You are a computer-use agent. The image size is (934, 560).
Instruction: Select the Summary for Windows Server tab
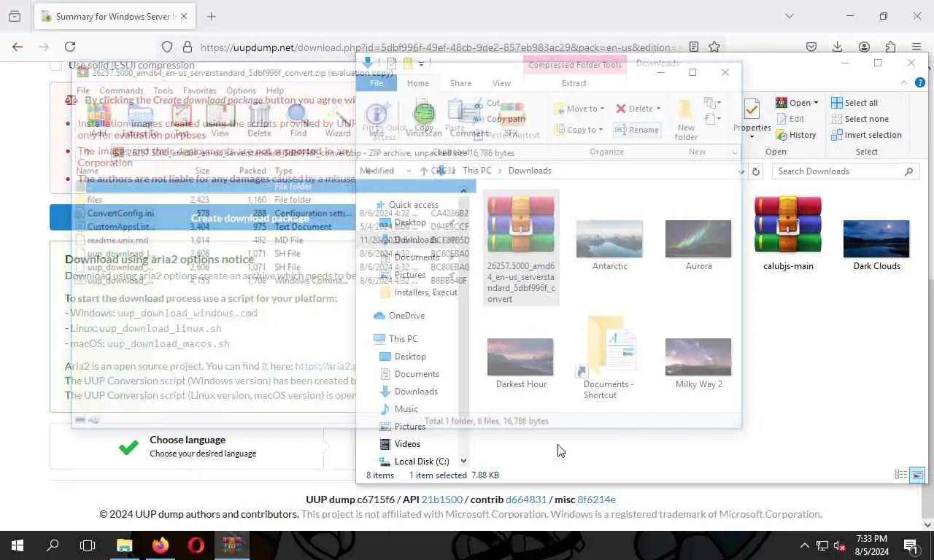coord(115,16)
